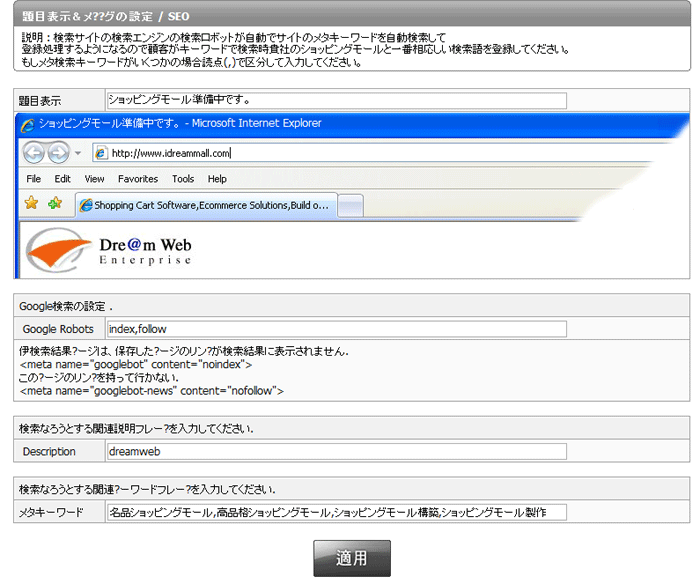Click the page icon inside the address bar

(x=100, y=153)
